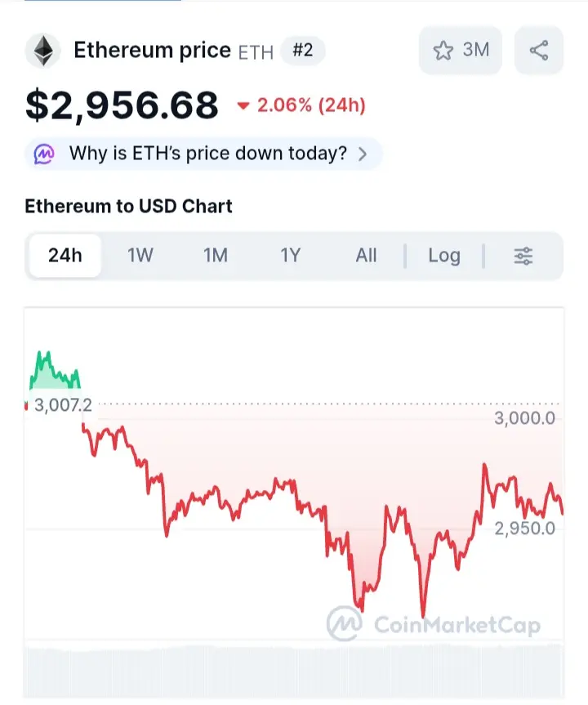Toggle Log scale on the chart
The image size is (588, 705).
tap(444, 256)
